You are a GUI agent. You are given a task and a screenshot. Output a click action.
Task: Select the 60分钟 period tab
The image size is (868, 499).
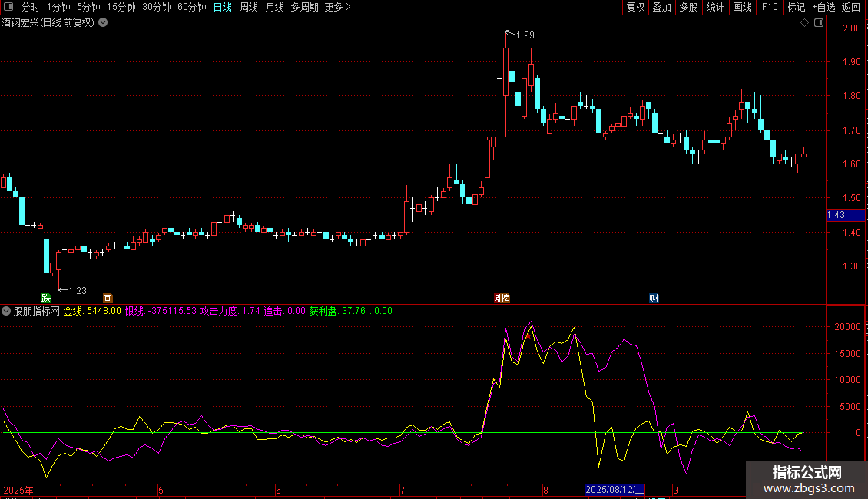pos(191,7)
